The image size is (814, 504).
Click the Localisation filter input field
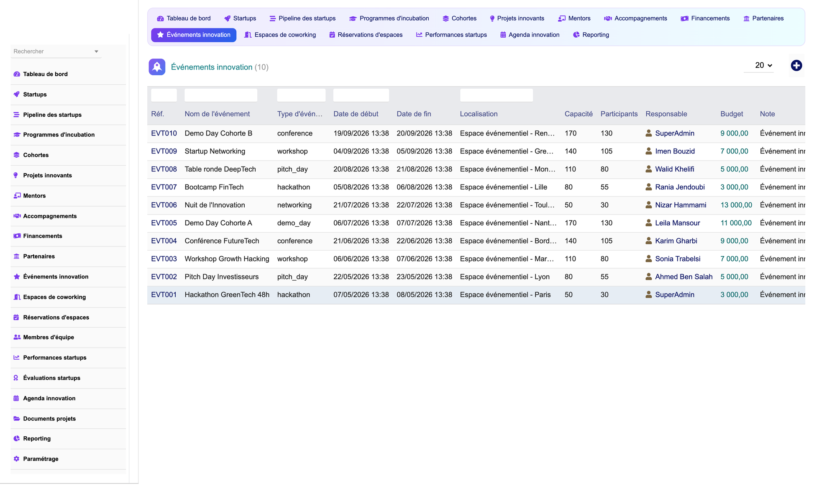(497, 95)
